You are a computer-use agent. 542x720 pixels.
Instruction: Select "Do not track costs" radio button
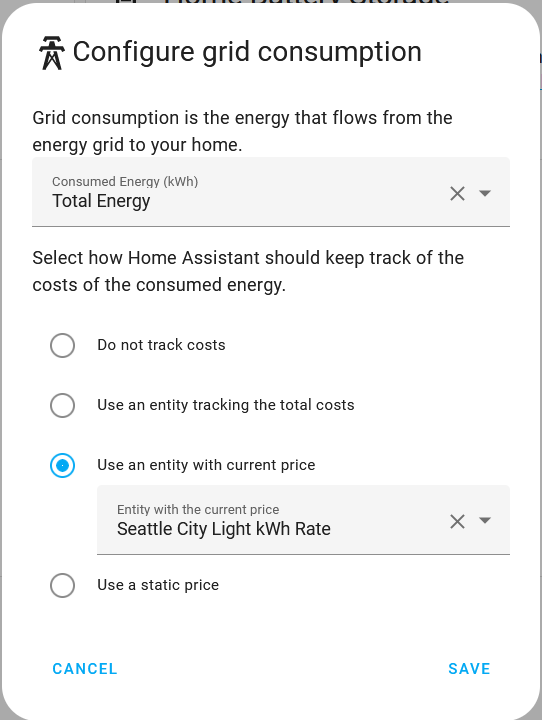point(62,345)
